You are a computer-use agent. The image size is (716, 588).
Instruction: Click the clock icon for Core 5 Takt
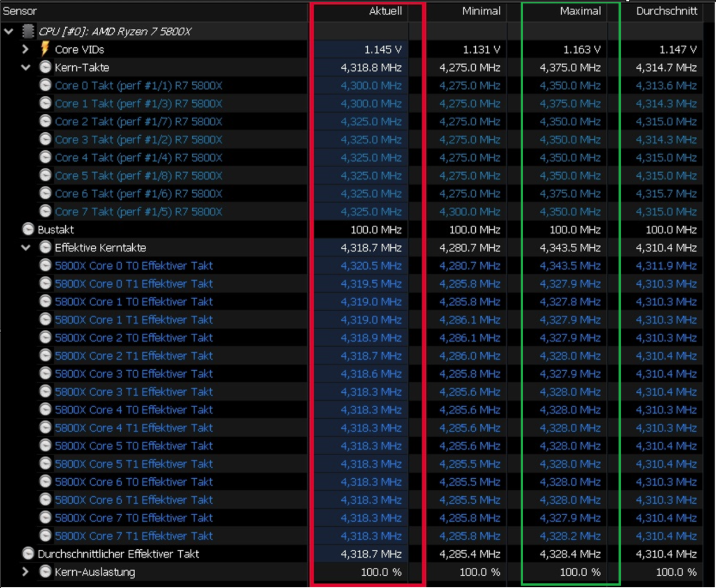point(45,175)
